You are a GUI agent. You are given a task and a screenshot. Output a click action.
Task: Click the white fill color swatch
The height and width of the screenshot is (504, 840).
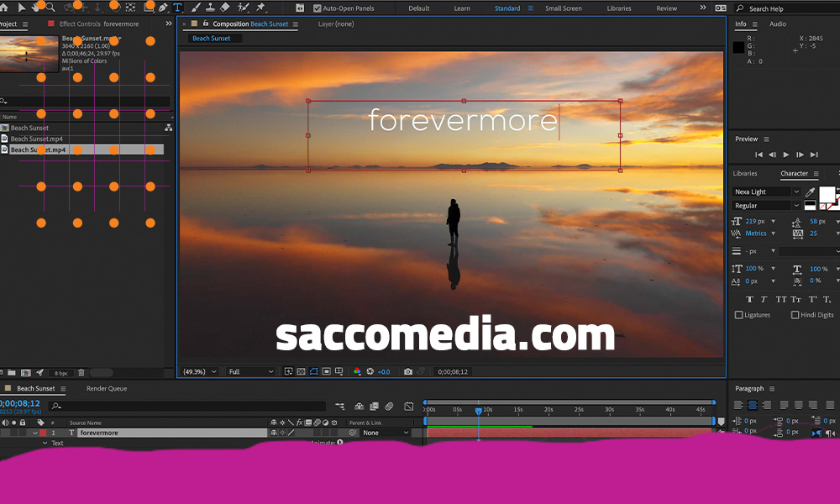click(827, 194)
